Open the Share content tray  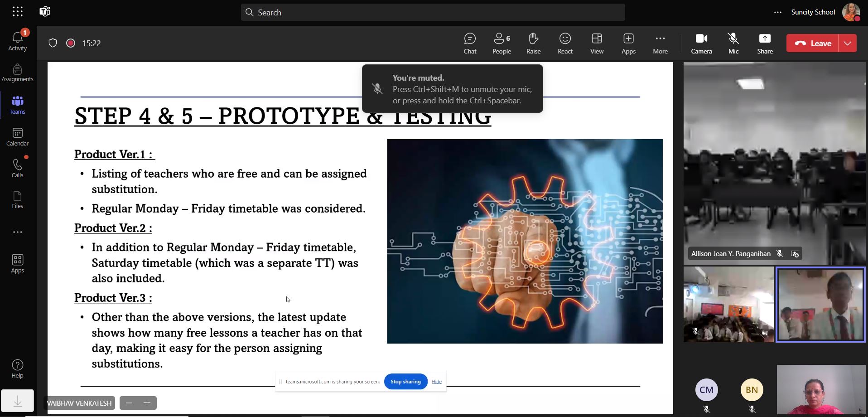click(765, 44)
